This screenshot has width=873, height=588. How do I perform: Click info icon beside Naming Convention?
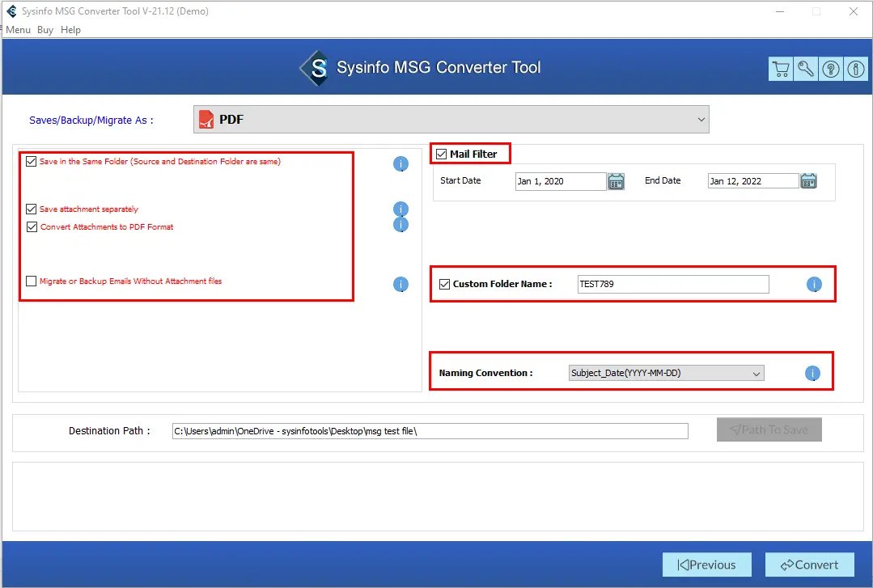tap(812, 374)
